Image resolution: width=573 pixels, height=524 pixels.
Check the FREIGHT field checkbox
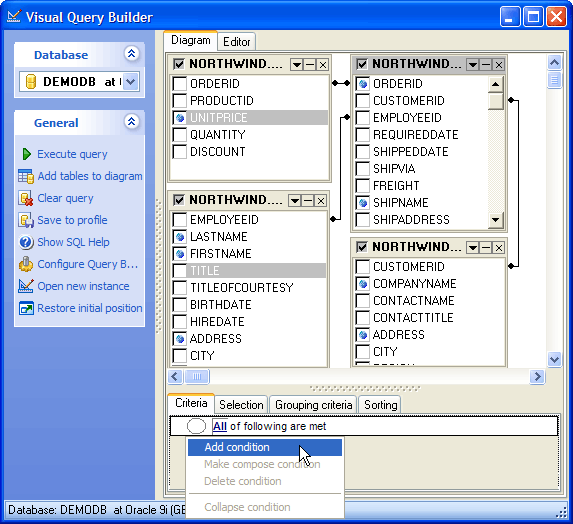tap(363, 186)
